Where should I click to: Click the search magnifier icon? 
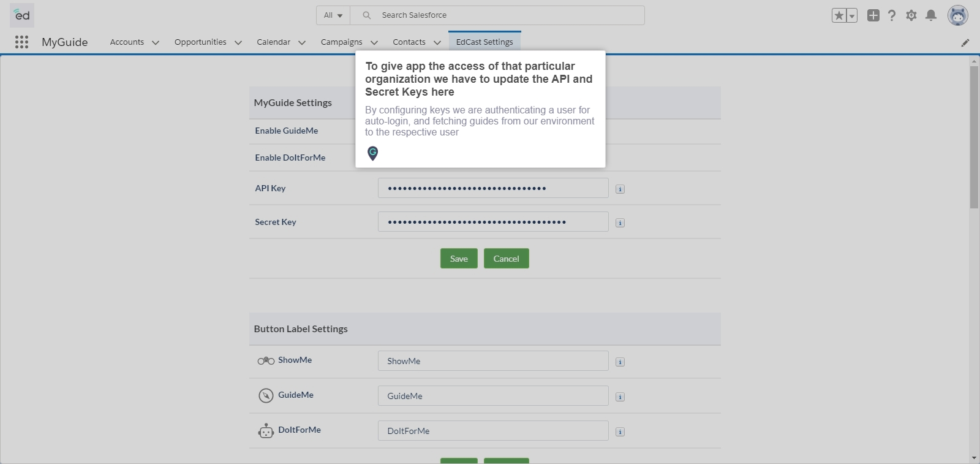point(366,15)
